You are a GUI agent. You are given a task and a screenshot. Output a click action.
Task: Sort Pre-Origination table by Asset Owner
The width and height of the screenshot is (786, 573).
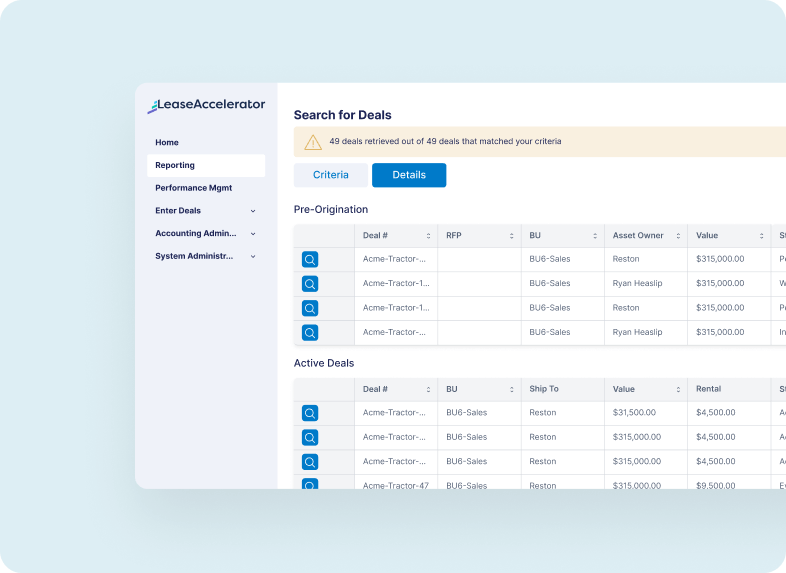678,236
